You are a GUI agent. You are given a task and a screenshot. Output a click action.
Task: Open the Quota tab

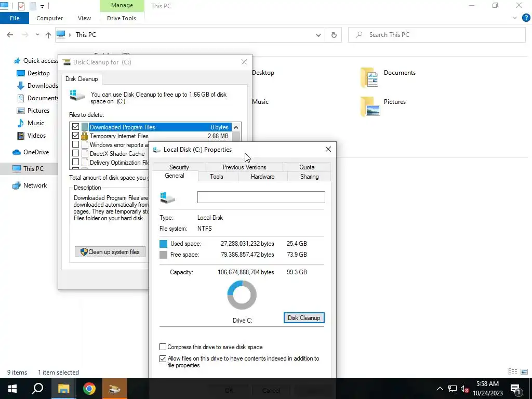[307, 167]
